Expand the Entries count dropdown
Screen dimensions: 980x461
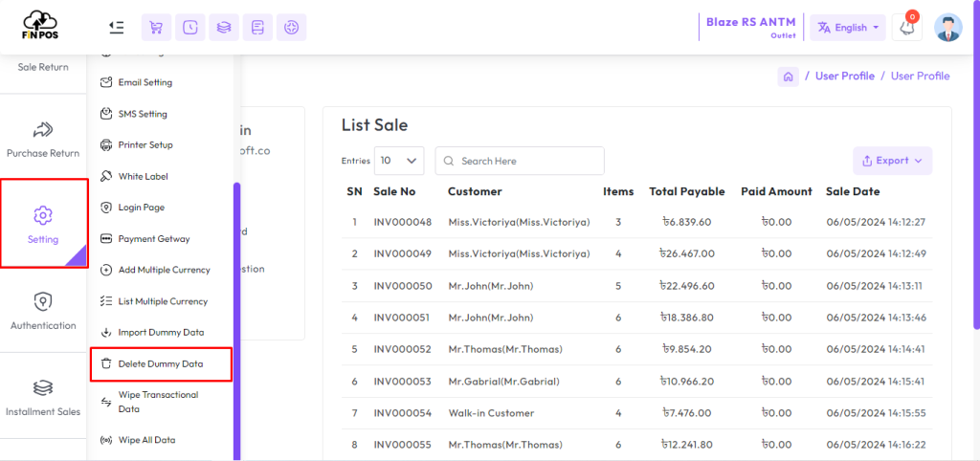(x=399, y=161)
